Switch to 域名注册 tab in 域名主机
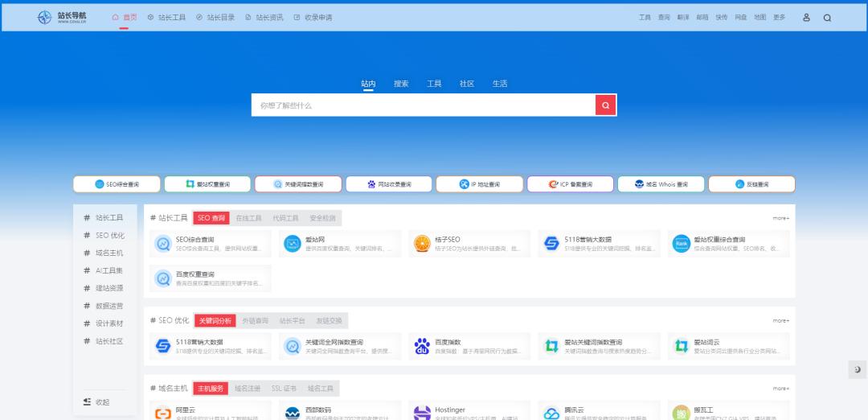 coord(248,389)
